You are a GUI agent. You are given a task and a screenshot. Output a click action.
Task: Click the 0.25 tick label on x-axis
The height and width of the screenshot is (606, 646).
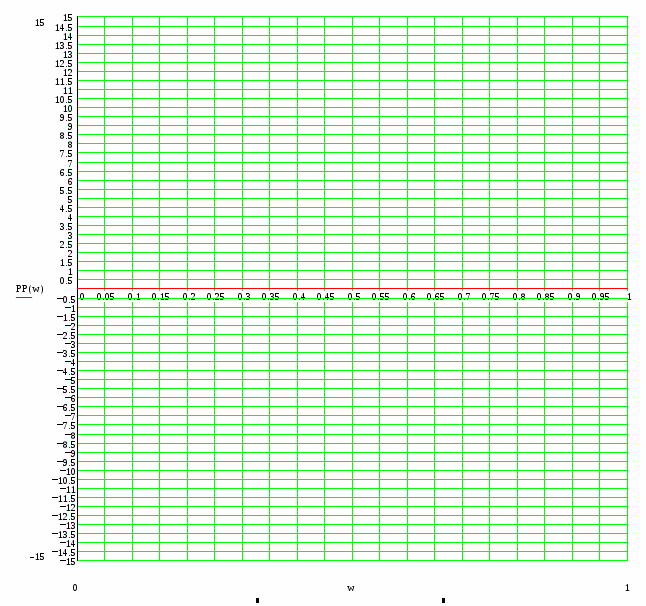(216, 297)
